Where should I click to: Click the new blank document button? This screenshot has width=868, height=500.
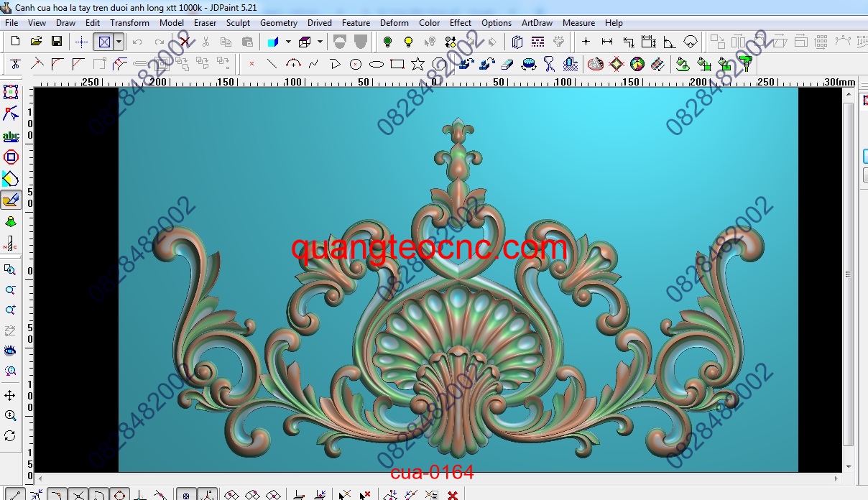point(15,42)
